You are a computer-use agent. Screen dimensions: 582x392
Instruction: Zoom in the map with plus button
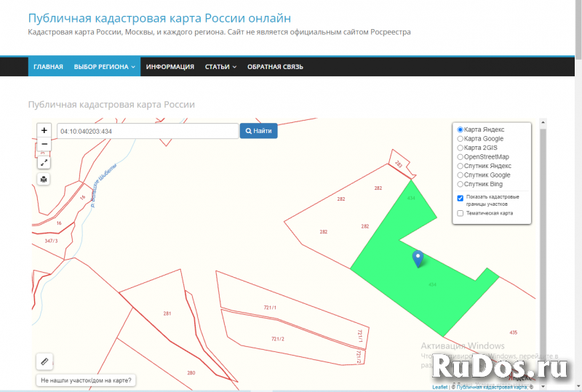tap(44, 130)
